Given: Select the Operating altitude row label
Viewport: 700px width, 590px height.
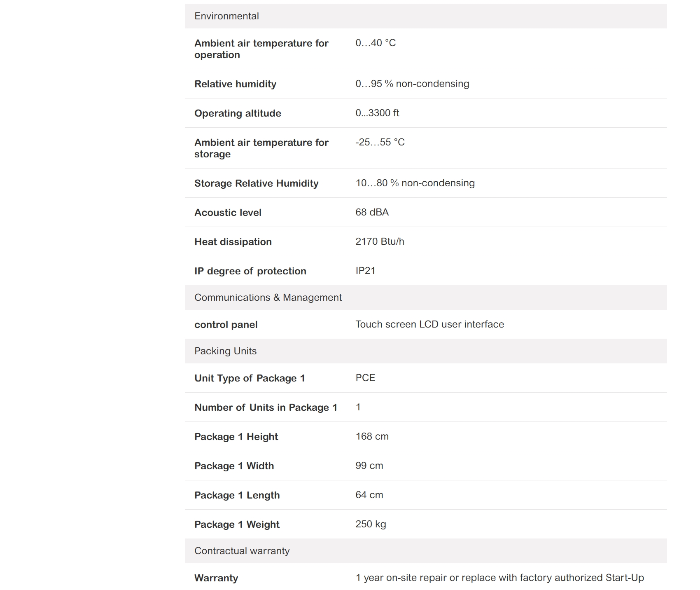Looking at the screenshot, I should pos(238,113).
